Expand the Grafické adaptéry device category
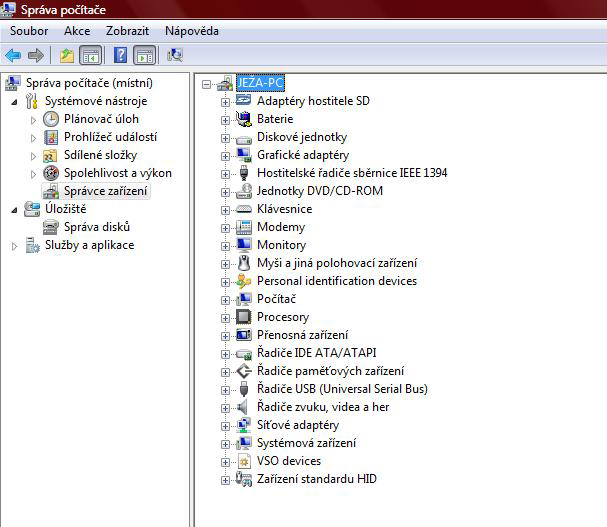This screenshot has width=607, height=527. pos(225,156)
